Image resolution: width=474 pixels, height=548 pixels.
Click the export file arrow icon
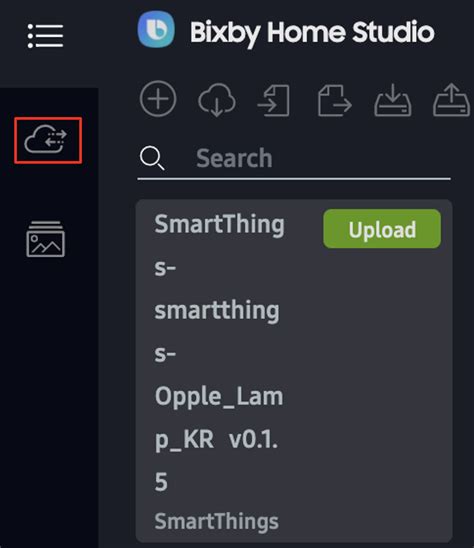334,100
